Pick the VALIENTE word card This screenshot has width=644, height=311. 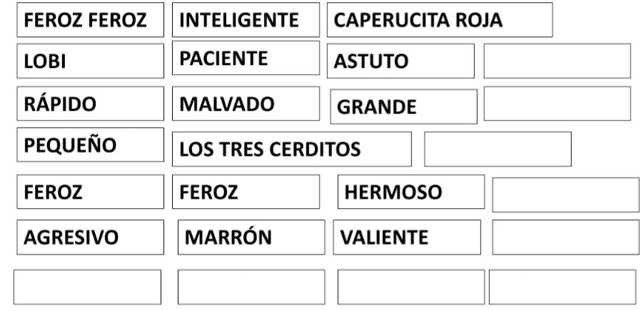(x=407, y=237)
